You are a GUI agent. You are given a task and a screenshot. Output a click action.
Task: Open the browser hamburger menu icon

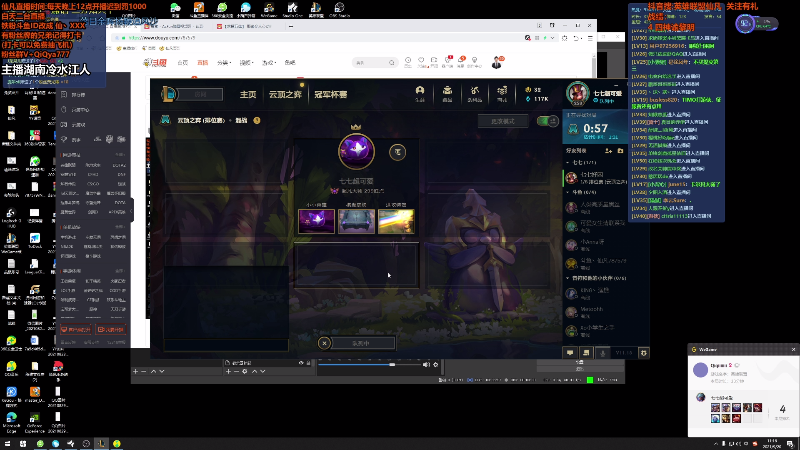tap(590, 38)
